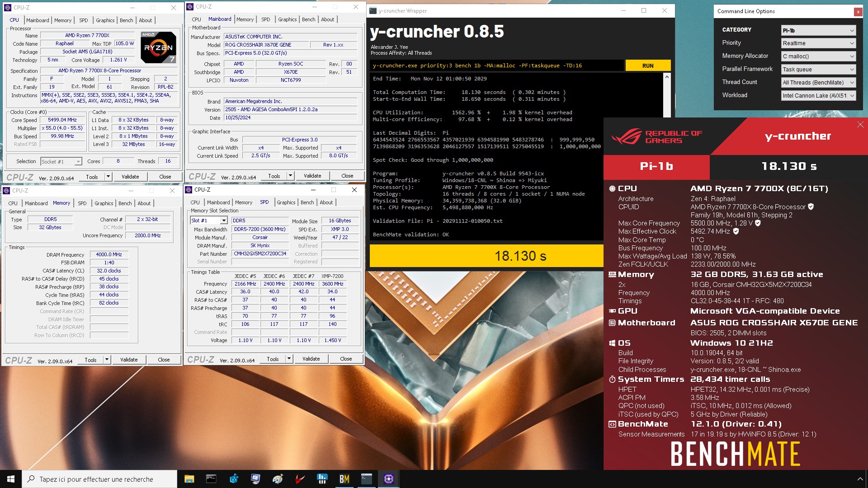868x488 pixels.
Task: Expand Tools arrow in CPU-Z Mainboard window
Action: tap(290, 176)
